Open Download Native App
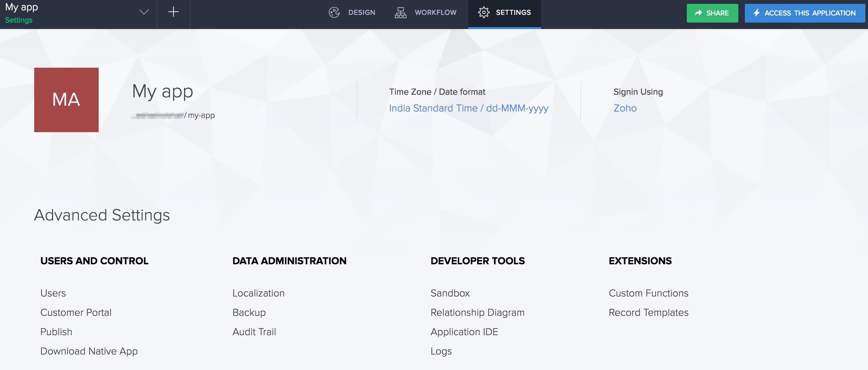This screenshot has height=370, width=868. 89,351
